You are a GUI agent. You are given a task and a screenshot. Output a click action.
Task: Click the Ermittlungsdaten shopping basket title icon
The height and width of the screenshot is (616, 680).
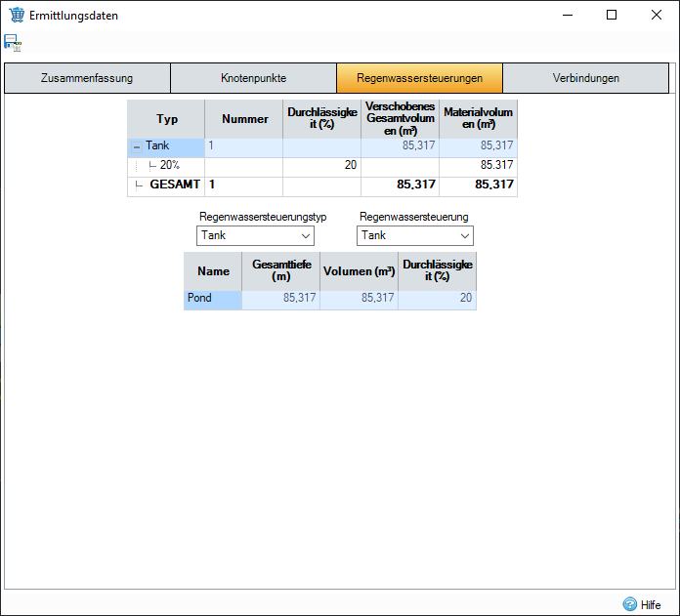click(17, 15)
